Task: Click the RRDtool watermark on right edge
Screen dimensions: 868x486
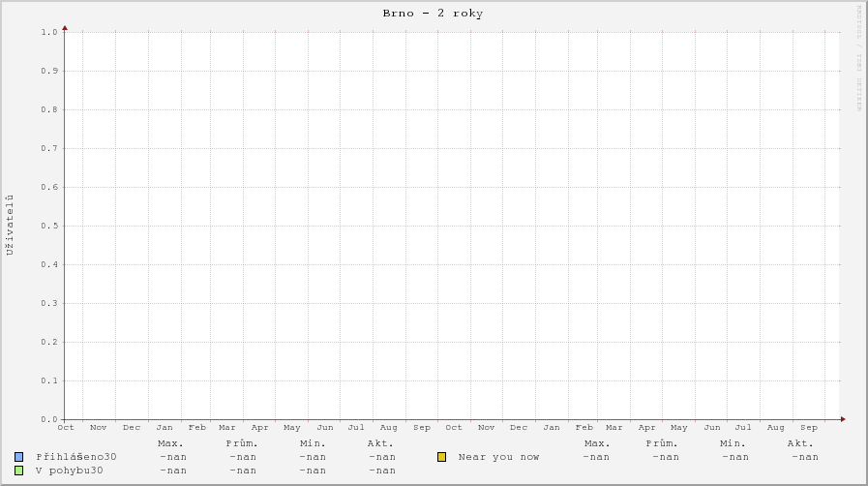Action: [x=858, y=58]
